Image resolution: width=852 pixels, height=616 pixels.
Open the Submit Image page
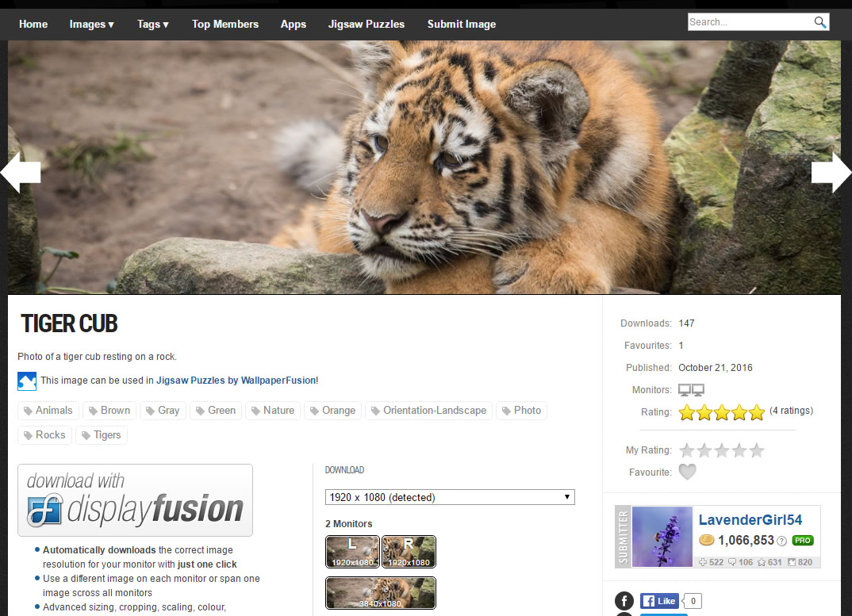(x=461, y=24)
